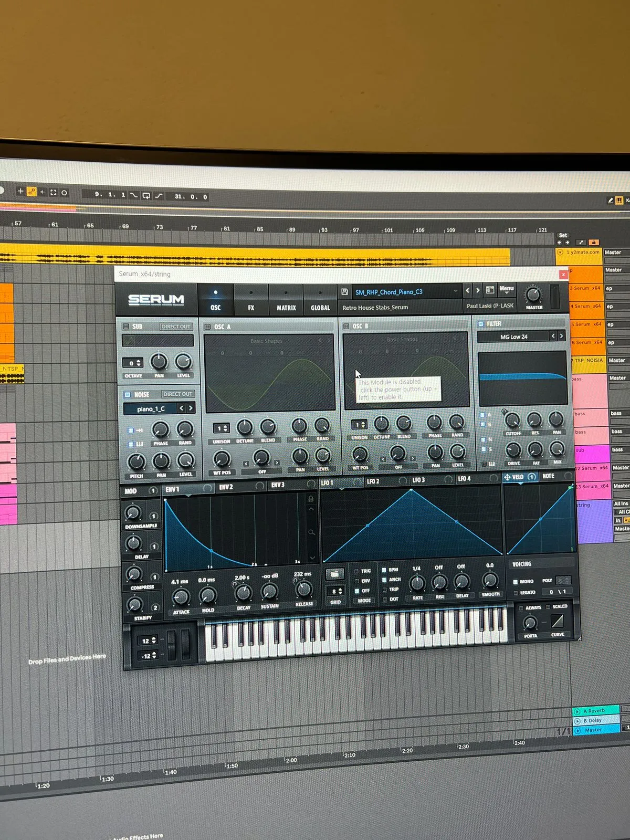The width and height of the screenshot is (630, 840).
Task: Enable the LFO TRIG mode checkbox
Action: (x=356, y=571)
